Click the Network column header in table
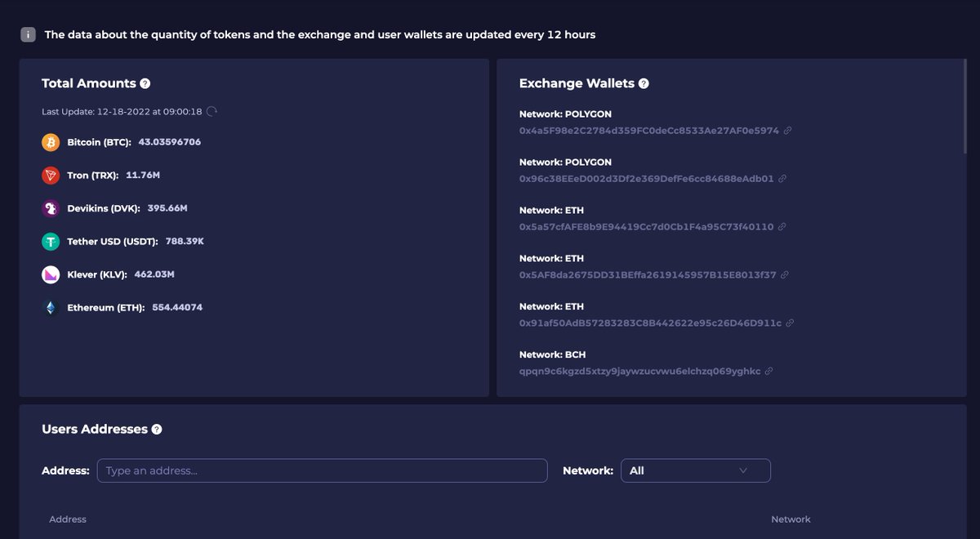 pyautogui.click(x=791, y=519)
